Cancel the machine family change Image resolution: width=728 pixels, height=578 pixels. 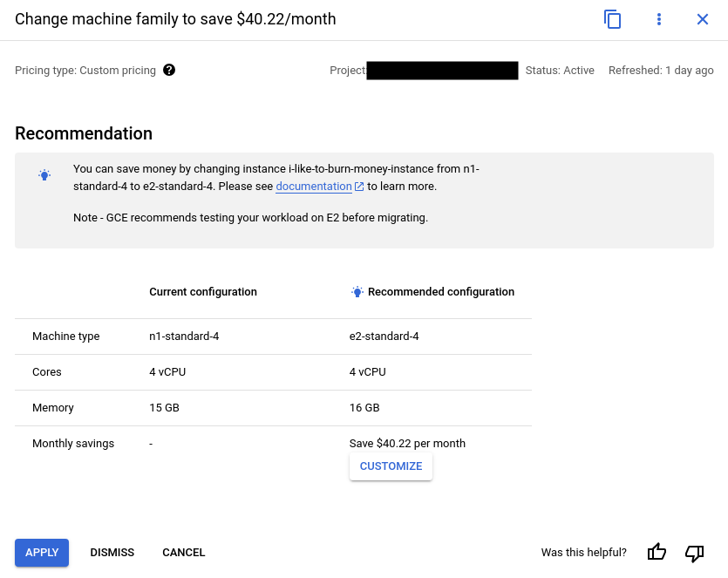(183, 552)
